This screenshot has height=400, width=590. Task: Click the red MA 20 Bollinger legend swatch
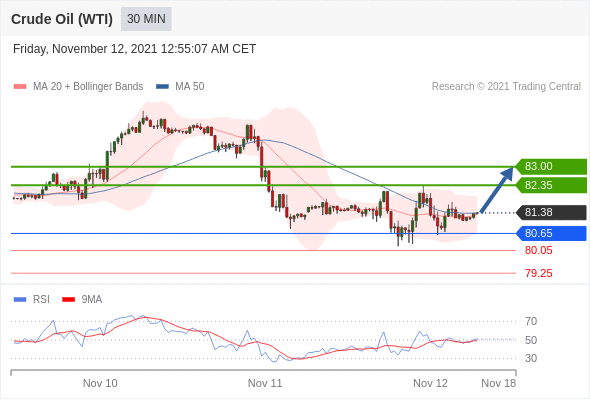click(x=20, y=87)
